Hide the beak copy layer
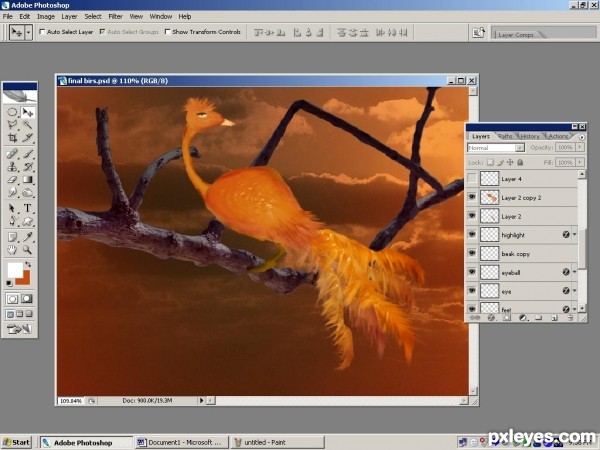 472,253
